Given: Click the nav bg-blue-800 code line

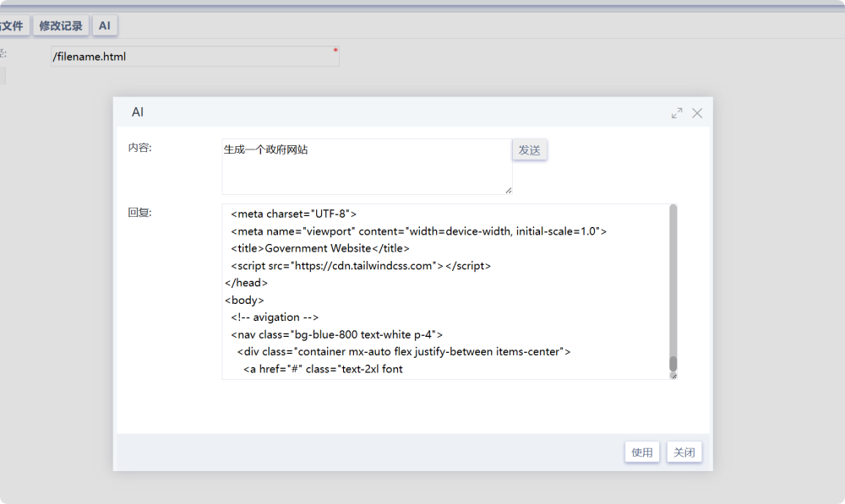Looking at the screenshot, I should [x=336, y=334].
